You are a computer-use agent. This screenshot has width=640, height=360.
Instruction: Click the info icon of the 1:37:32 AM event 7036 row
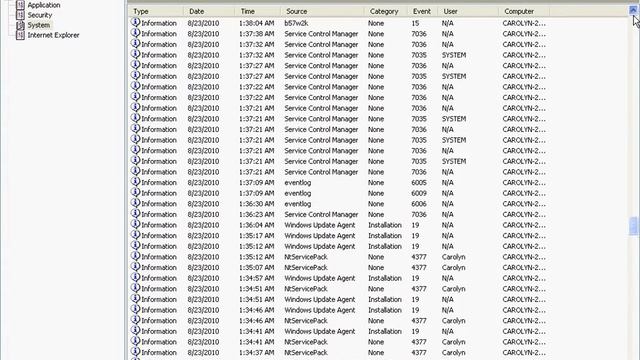[x=135, y=44]
